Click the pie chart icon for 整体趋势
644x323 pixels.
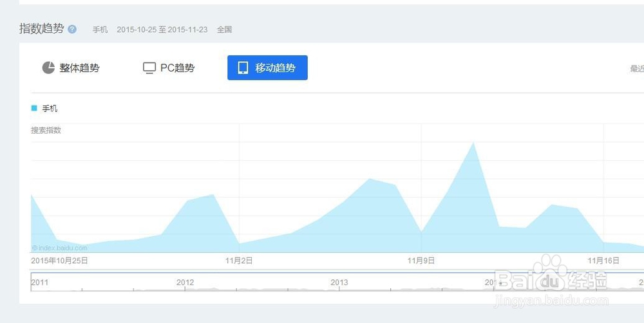pyautogui.click(x=48, y=68)
